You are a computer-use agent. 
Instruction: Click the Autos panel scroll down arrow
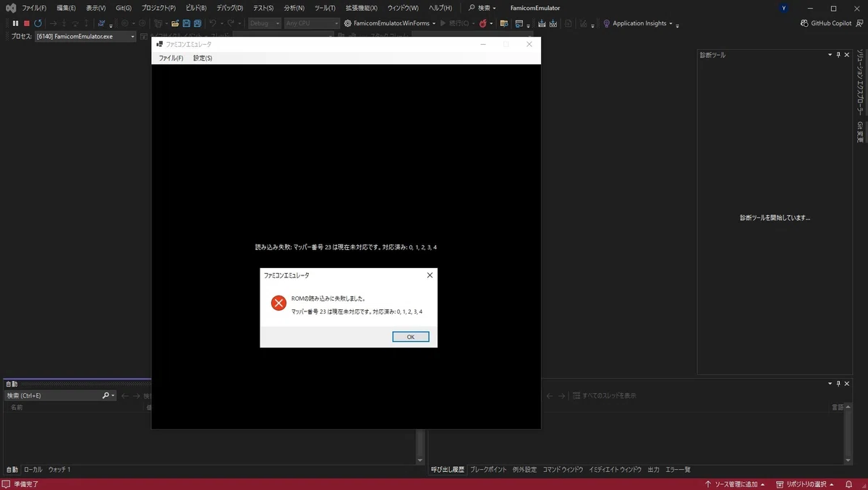(420, 460)
